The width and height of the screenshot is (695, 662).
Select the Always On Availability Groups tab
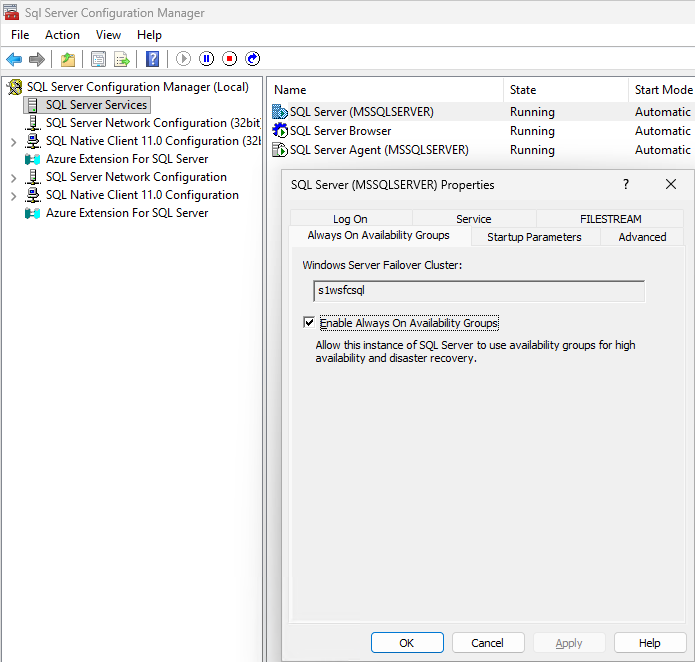tap(379, 235)
